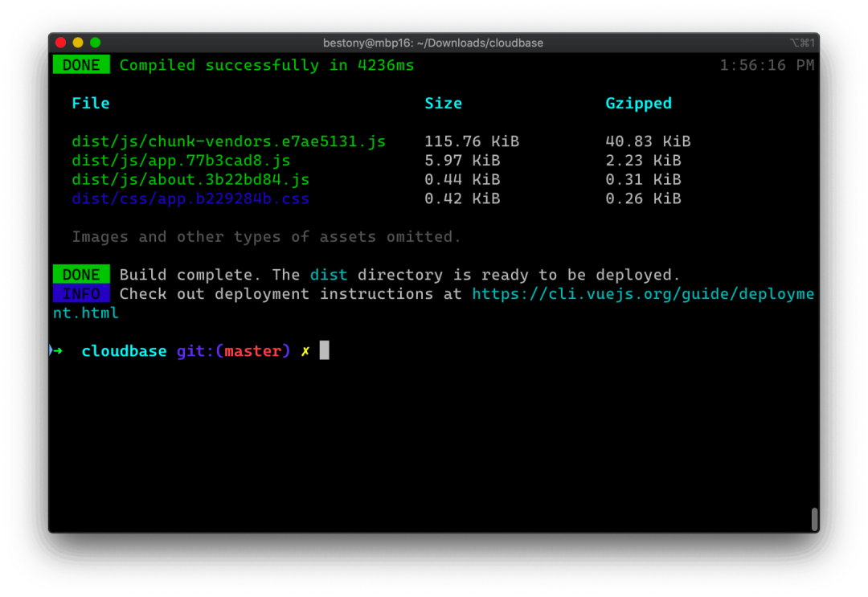Click the DONE badge beside 'Build complete'
Viewport: 868px width, 597px height.
(81, 275)
